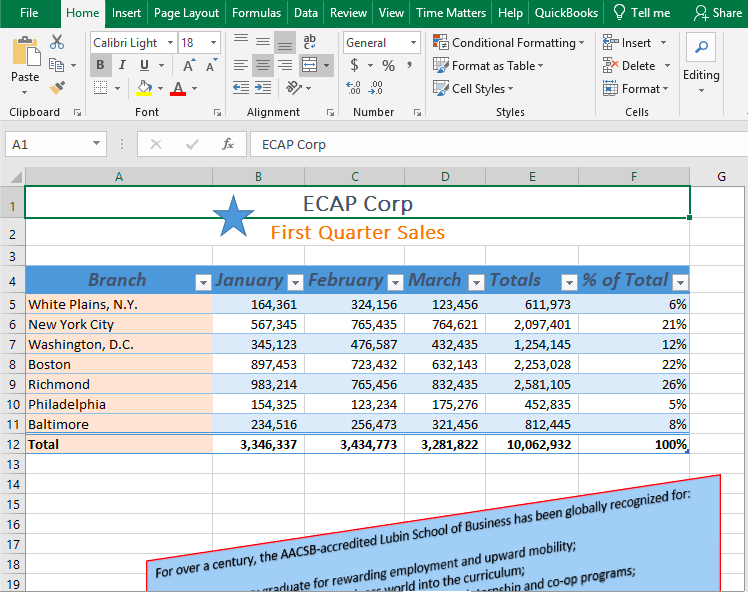Increase indent in Alignment group

pyautogui.click(x=263, y=87)
